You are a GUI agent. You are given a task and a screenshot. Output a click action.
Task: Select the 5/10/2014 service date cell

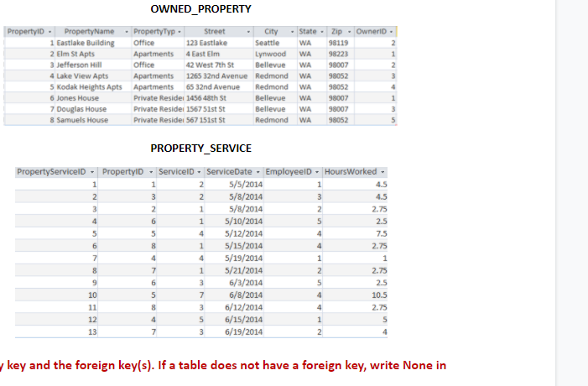[x=234, y=222]
